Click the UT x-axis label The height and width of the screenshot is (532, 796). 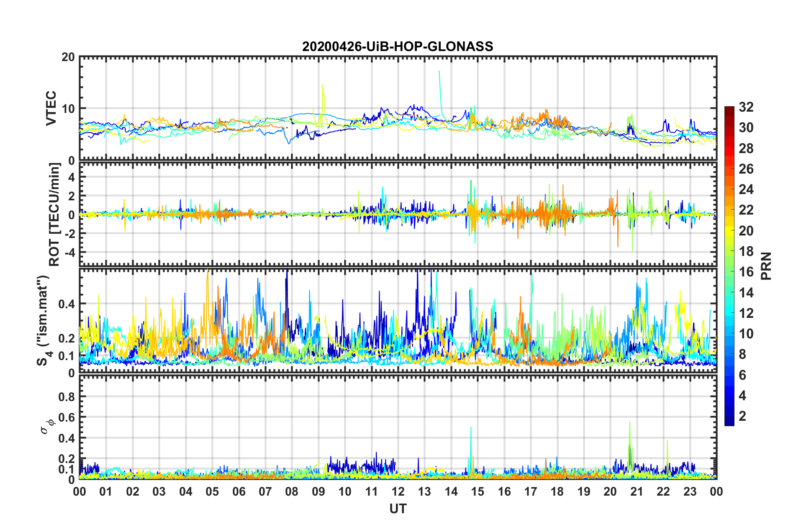(x=398, y=509)
